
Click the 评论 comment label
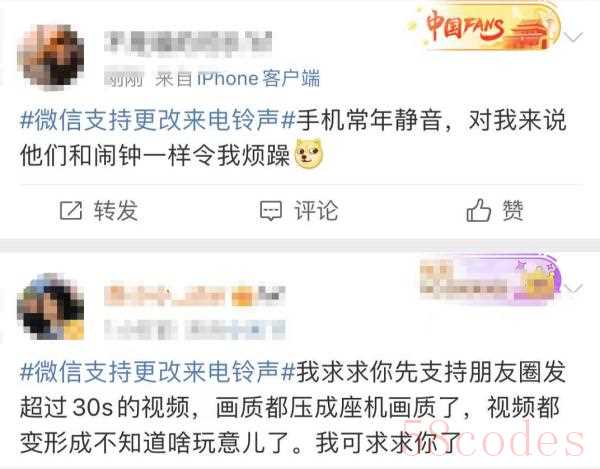pos(316,210)
